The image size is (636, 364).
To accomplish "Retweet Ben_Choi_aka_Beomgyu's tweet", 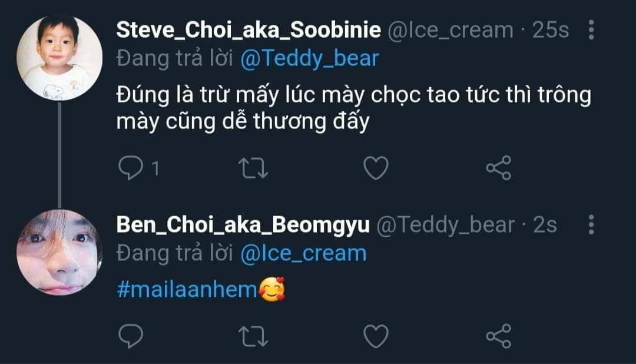I will [256, 336].
